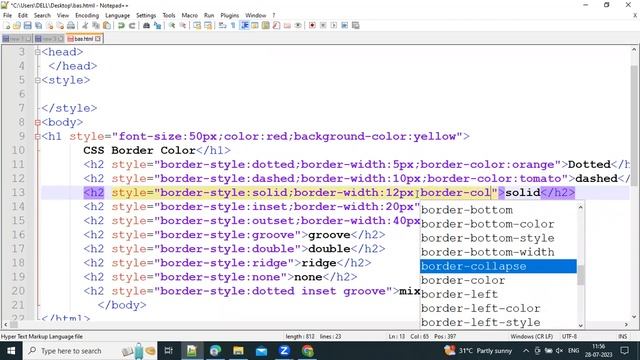
Task: Toggle INS insert mode in status bar
Action: [x=622, y=336]
